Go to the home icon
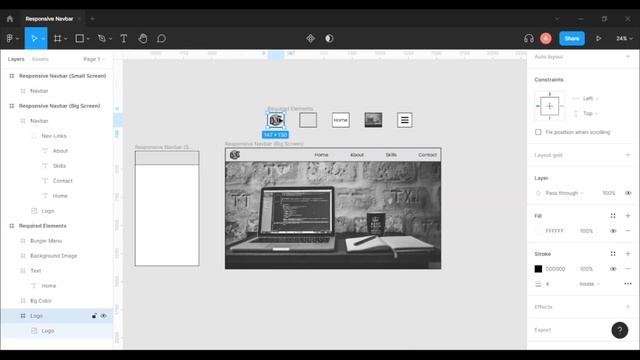 click(10, 19)
